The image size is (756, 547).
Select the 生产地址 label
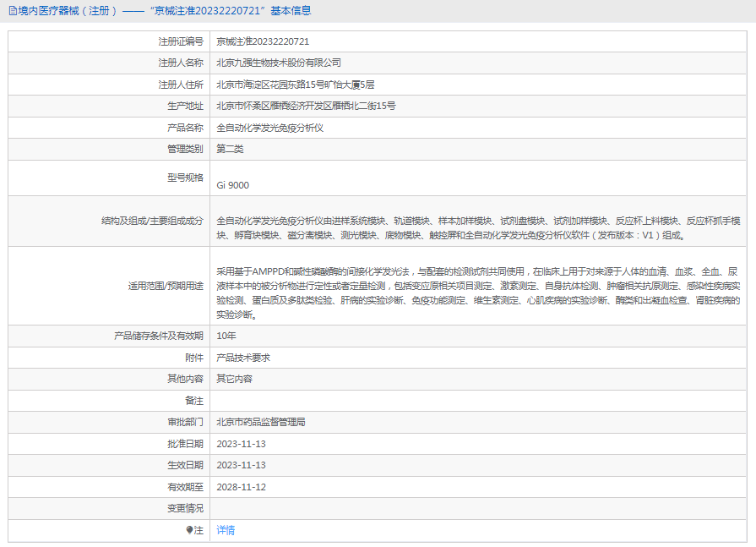[x=185, y=107]
